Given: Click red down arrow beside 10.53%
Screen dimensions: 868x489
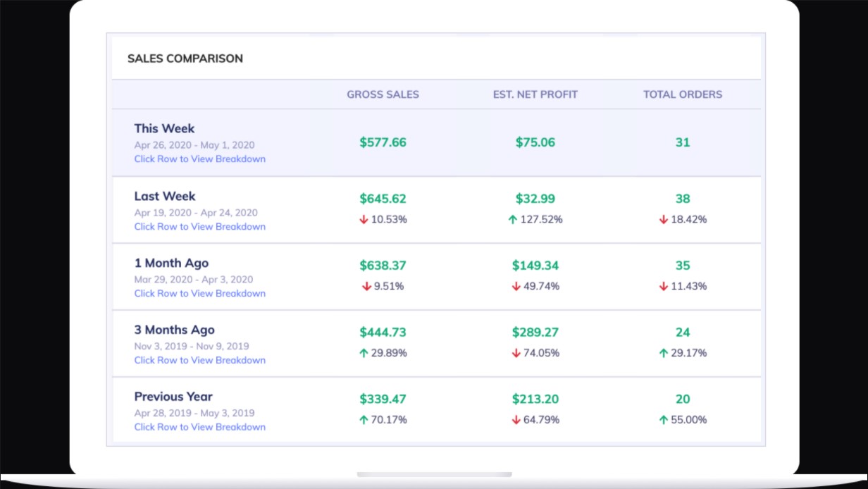Looking at the screenshot, I should click(x=364, y=220).
